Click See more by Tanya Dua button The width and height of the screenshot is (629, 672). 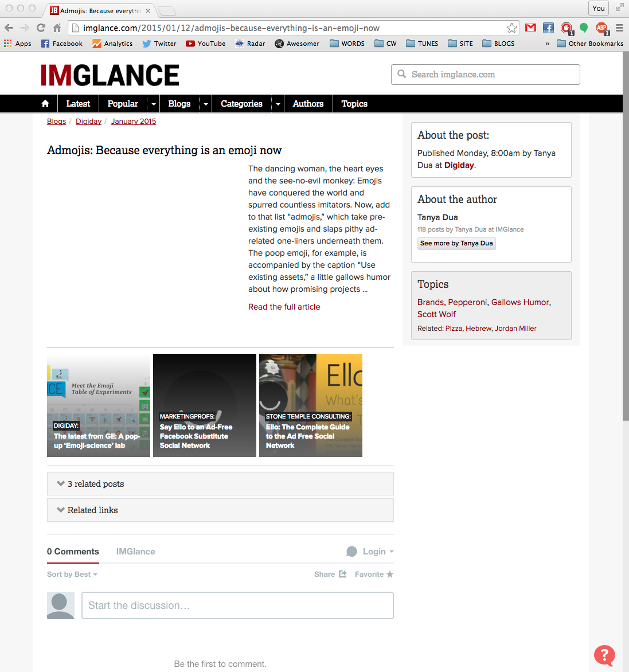(x=456, y=244)
